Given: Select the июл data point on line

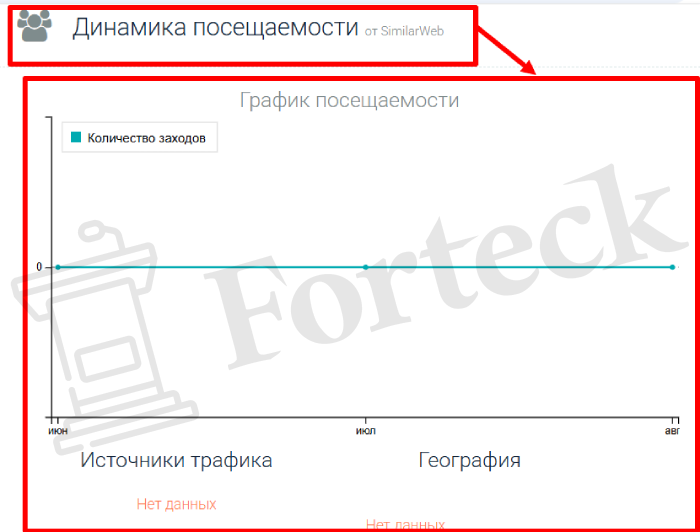Looking at the screenshot, I should coord(366,267).
